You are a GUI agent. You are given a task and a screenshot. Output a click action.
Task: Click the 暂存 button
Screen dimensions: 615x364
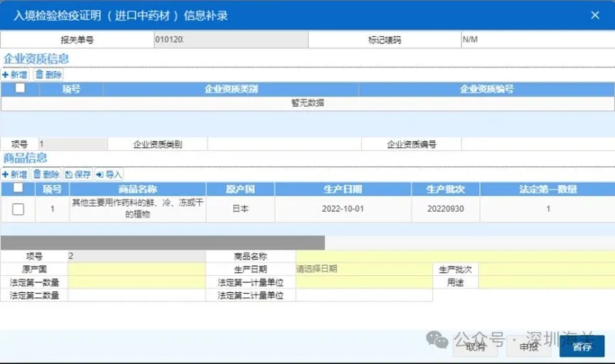[582, 347]
